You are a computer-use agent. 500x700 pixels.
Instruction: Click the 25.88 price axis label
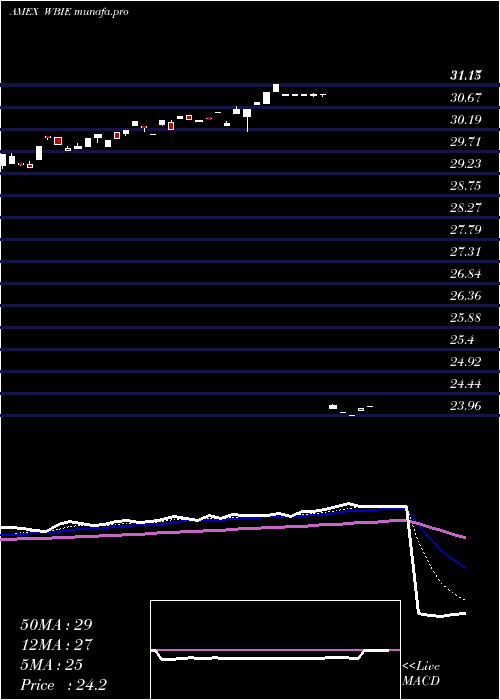[466, 318]
